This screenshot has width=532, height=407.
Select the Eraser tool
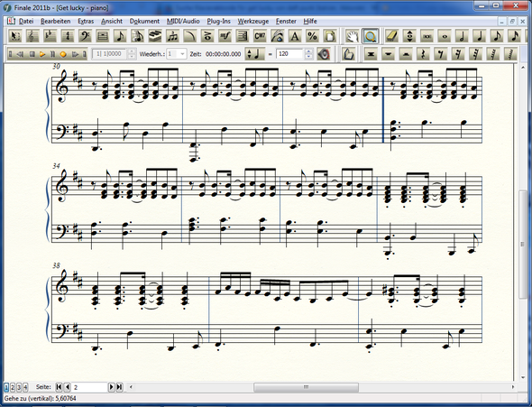tap(392, 35)
